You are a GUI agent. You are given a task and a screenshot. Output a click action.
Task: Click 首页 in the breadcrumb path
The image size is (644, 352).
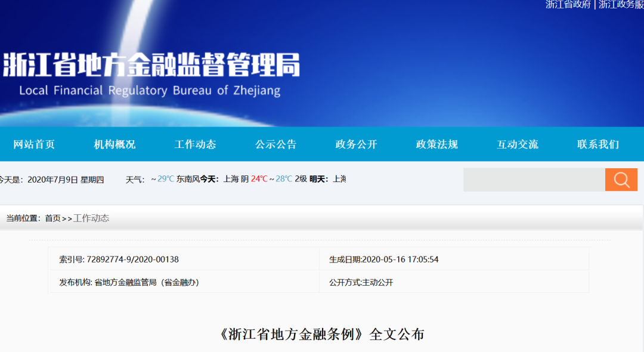(52, 218)
